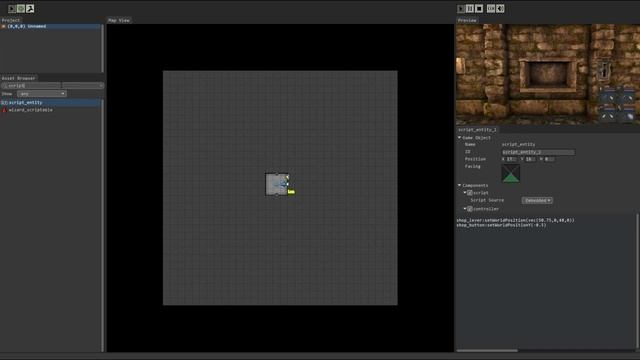Toggle the controller component checkbox
The image size is (640, 360).
click(470, 209)
